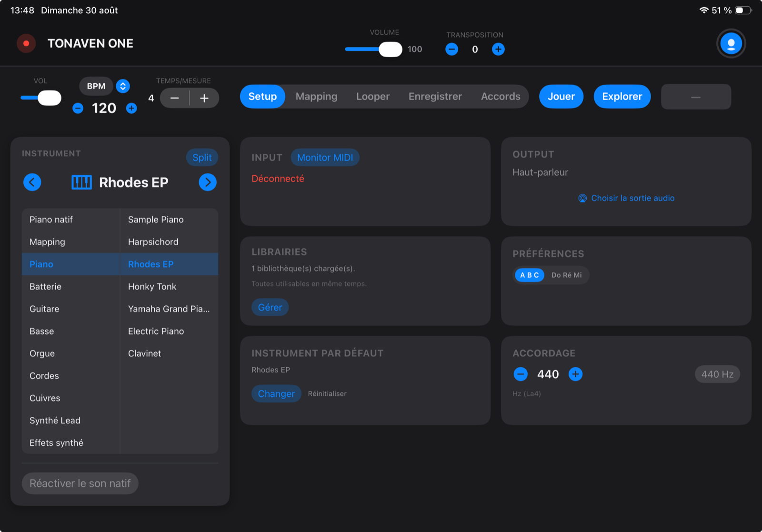Open the BPM up-down selector

123,86
